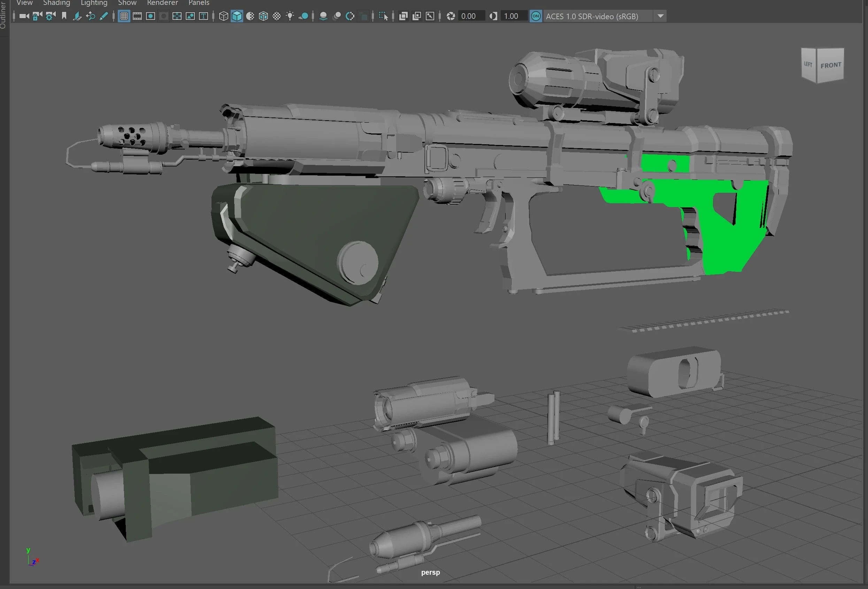868x589 pixels.
Task: Click the Gamma half-circle icon
Action: tap(493, 16)
